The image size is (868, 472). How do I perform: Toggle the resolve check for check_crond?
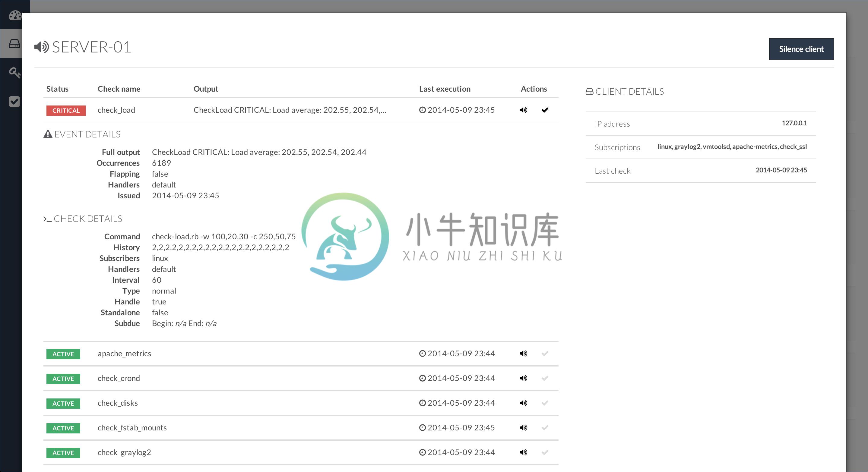[x=543, y=378]
